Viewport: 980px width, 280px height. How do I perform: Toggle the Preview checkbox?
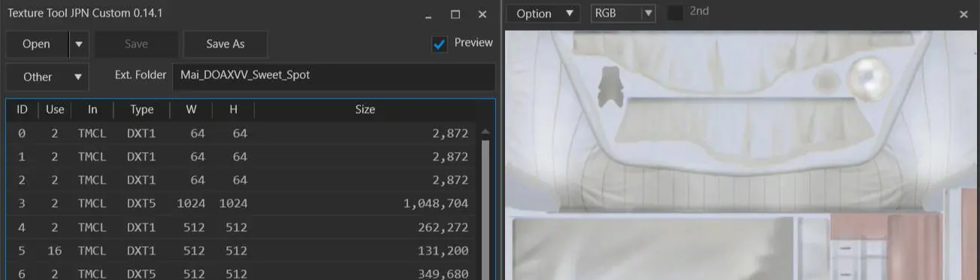(440, 44)
